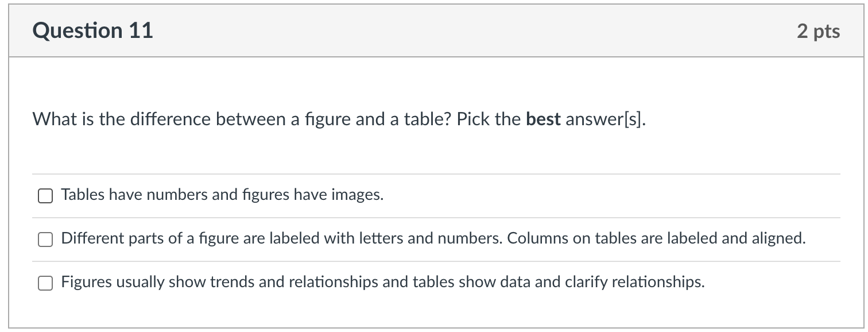The height and width of the screenshot is (332, 868).
Task: Click the 'Question 11' heading
Action: pyautogui.click(x=93, y=30)
